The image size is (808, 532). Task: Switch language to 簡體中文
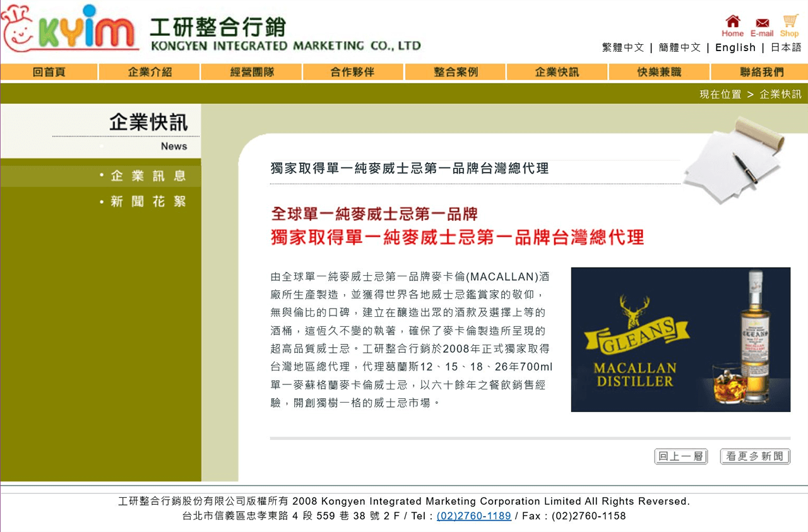click(679, 47)
